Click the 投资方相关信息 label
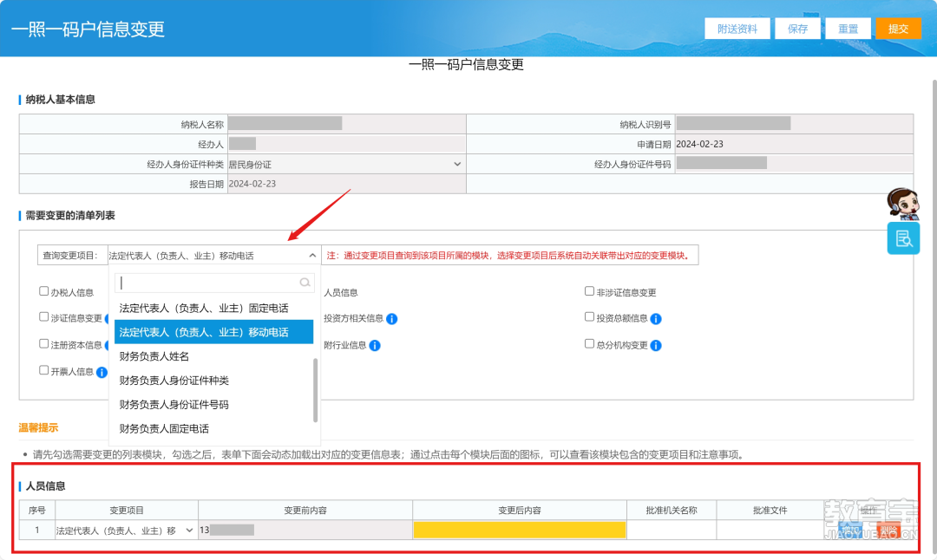 click(353, 319)
